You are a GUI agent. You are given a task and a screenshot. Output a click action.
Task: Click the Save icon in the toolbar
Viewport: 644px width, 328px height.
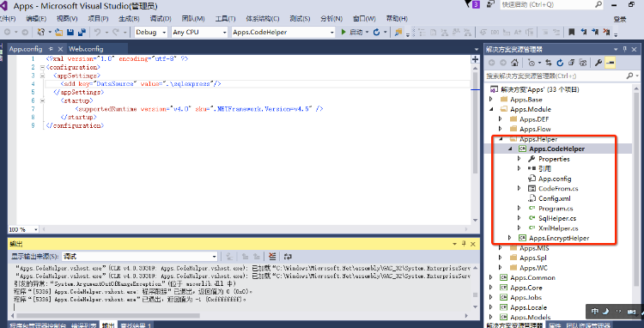coord(70,32)
